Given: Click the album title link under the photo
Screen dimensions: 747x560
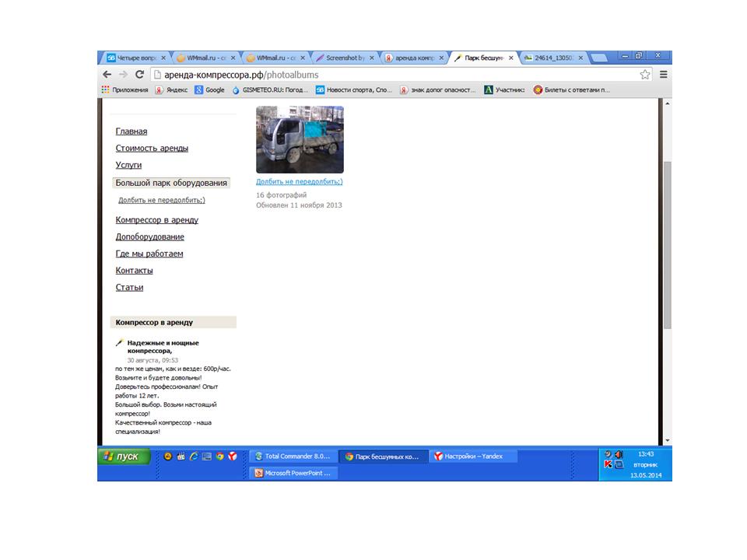Looking at the screenshot, I should [299, 181].
